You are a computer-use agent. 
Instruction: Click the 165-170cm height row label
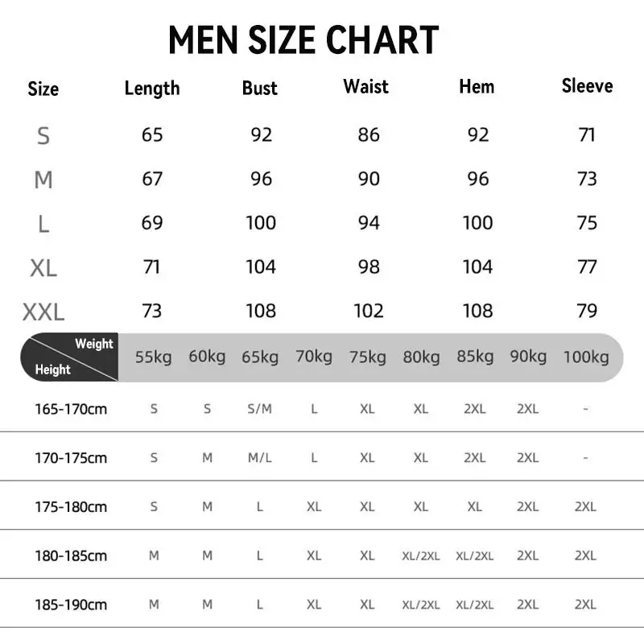pyautogui.click(x=71, y=409)
